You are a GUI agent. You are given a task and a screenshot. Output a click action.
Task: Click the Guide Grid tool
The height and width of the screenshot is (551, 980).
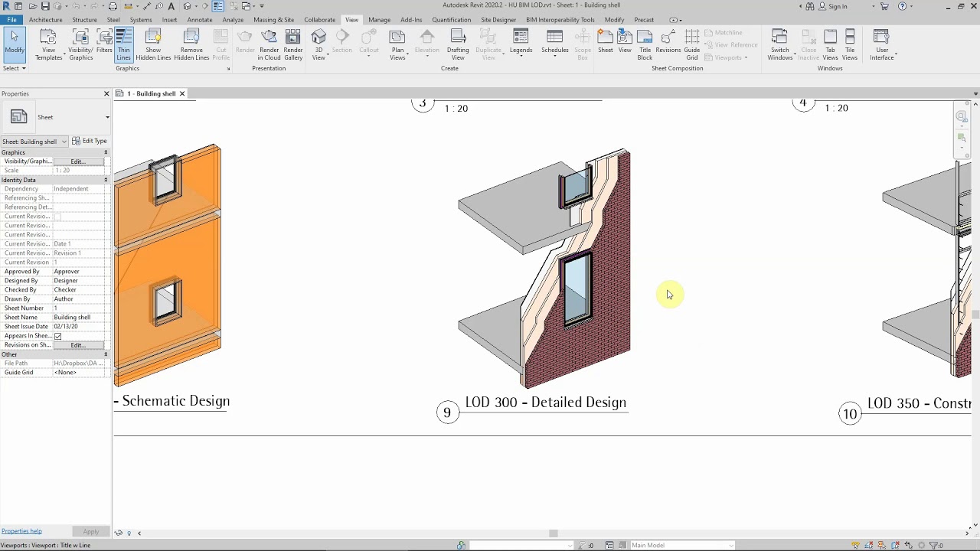(691, 44)
